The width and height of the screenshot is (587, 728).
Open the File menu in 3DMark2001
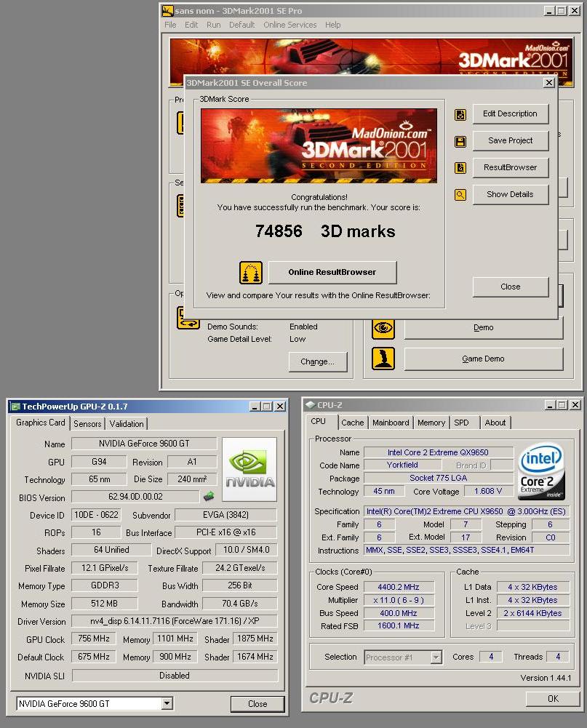(170, 25)
